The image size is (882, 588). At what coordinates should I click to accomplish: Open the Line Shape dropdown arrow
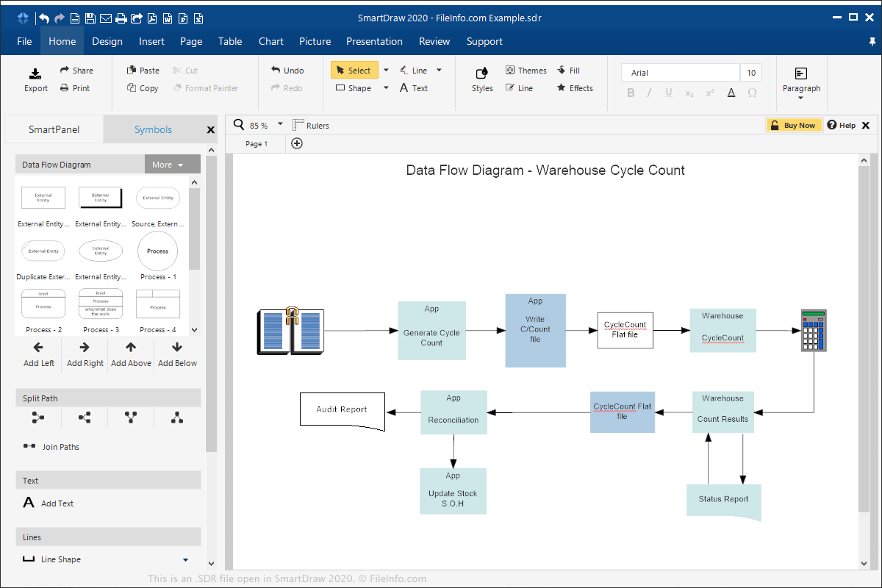tap(185, 560)
